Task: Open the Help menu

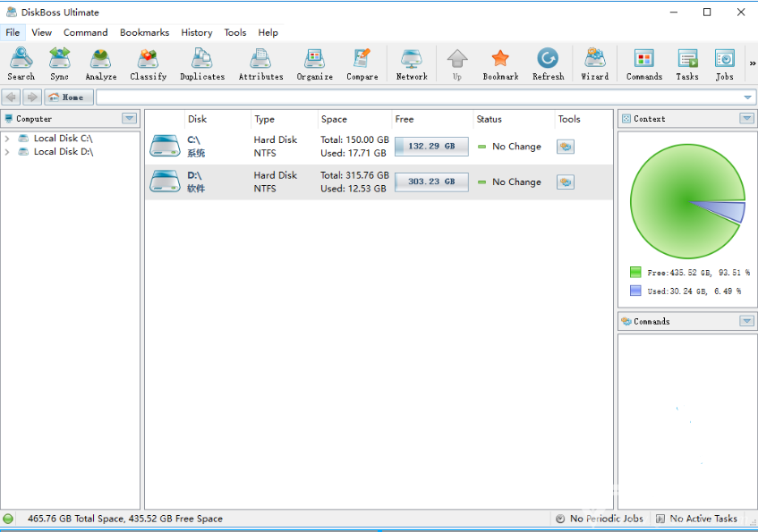Action: click(268, 32)
